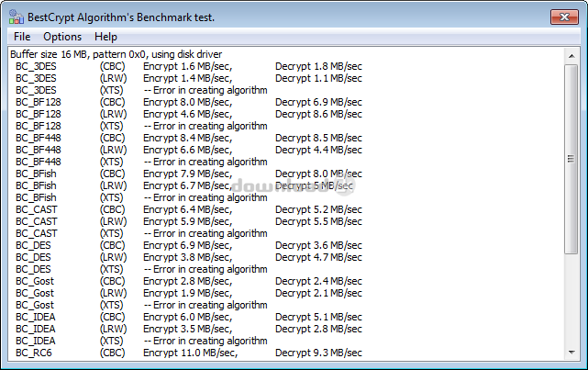This screenshot has height=370, width=588.
Task: Click 'Encrypt 3.5 MB/sec' value
Action: 187,329
